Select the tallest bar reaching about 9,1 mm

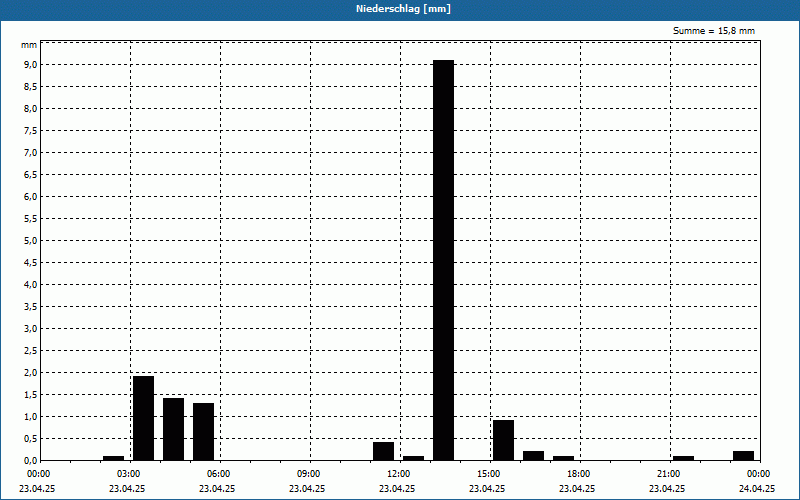(443, 260)
